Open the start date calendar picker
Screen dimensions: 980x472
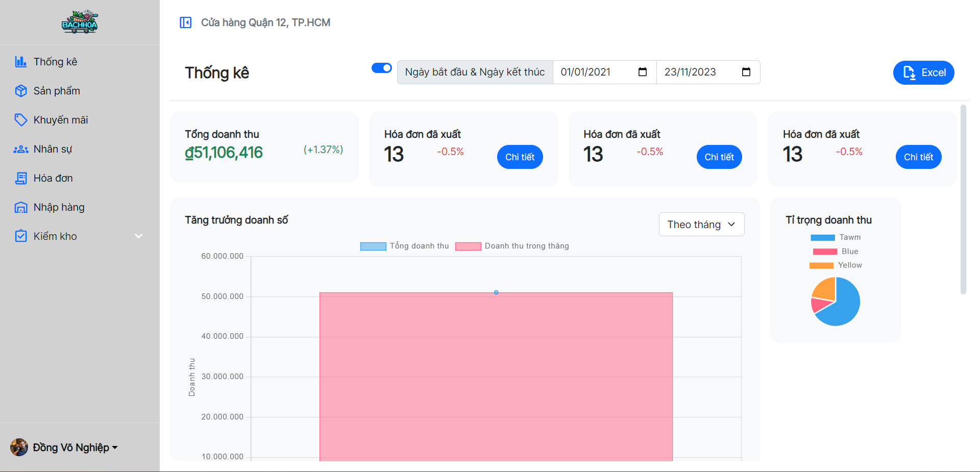point(642,72)
